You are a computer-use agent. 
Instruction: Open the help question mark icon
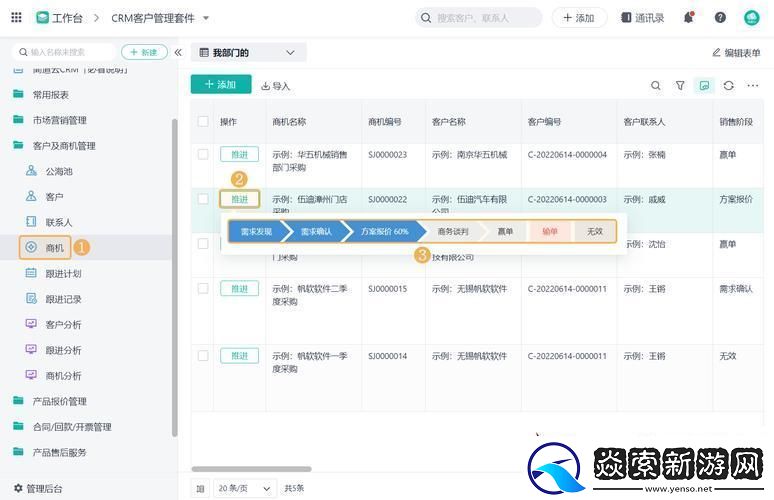(x=720, y=18)
